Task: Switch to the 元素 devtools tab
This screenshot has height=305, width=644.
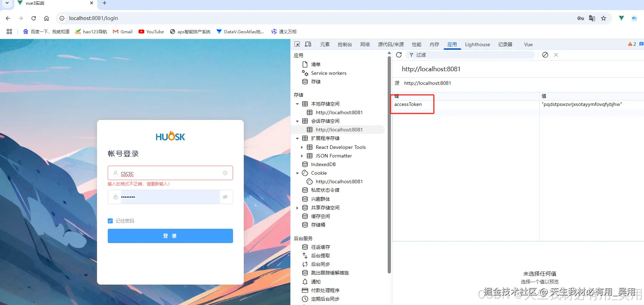Action: (325, 44)
